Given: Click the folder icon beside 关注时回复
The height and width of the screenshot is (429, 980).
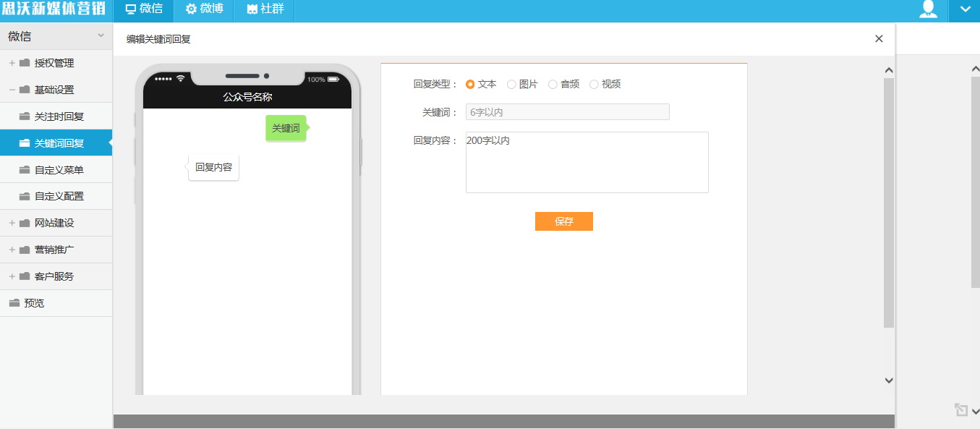Looking at the screenshot, I should click(x=25, y=116).
